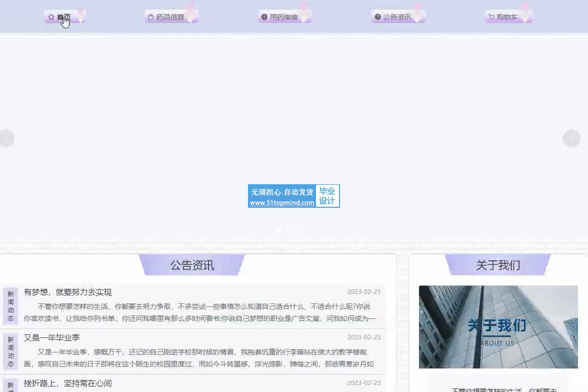Click the 公告资讯 section heading
The height and width of the screenshot is (392, 588).
point(192,265)
